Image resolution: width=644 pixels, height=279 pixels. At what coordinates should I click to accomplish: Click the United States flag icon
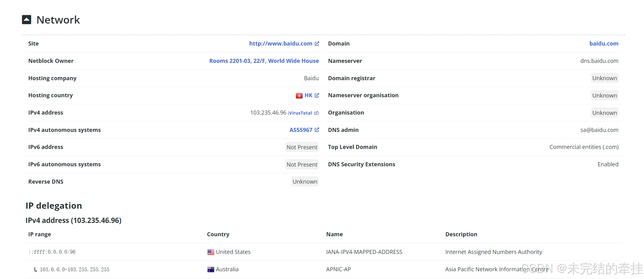(x=211, y=252)
